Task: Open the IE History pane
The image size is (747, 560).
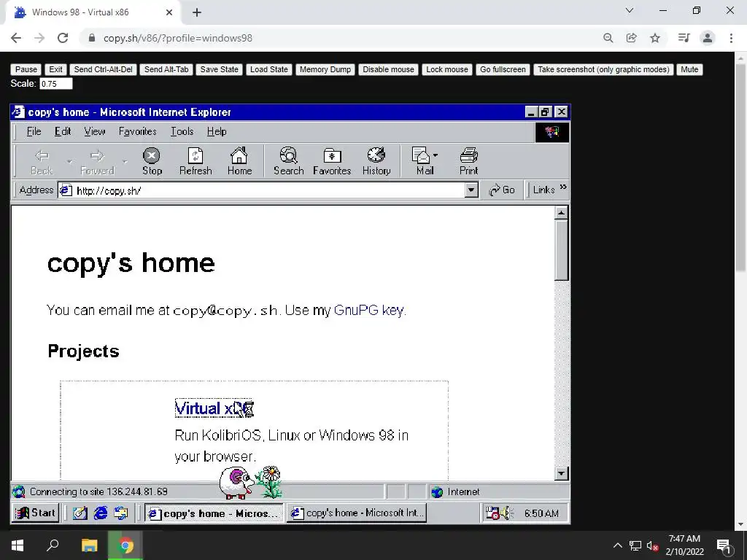Action: [x=376, y=161]
